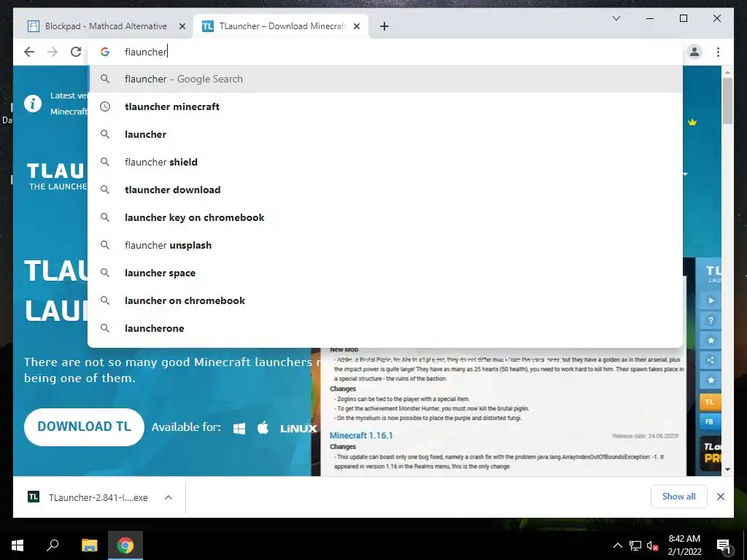Show hidden system tray icons

click(617, 545)
